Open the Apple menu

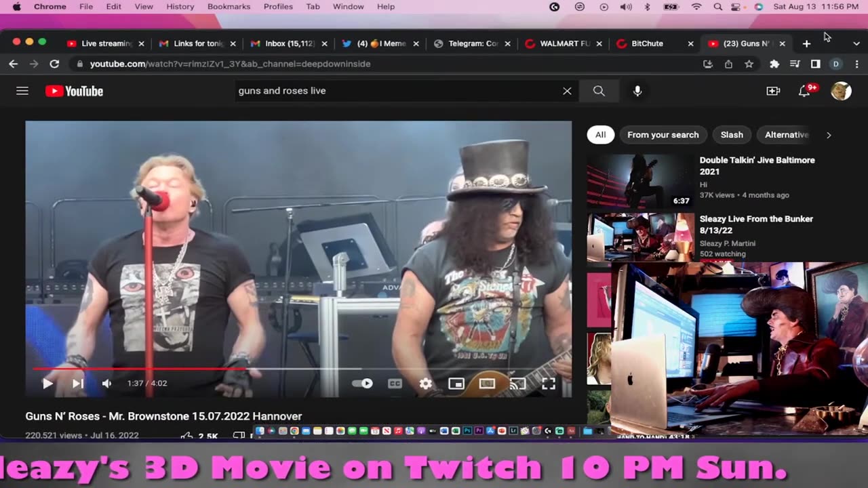click(17, 7)
